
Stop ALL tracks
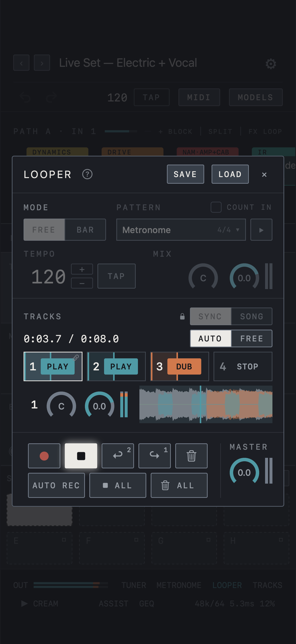tap(118, 485)
